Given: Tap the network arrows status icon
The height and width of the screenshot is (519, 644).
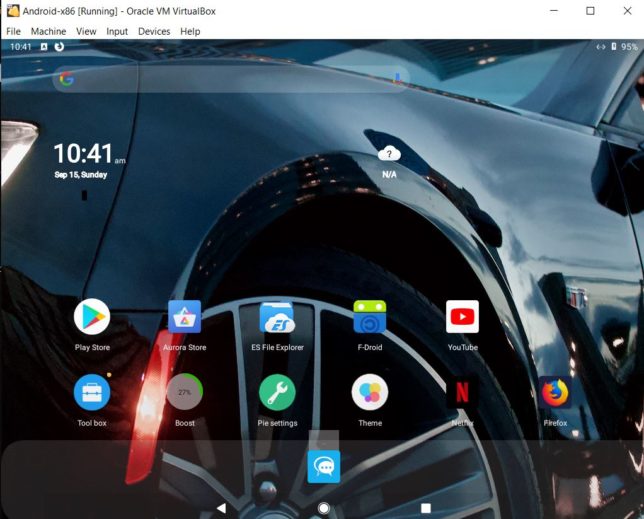Looking at the screenshot, I should click(601, 47).
